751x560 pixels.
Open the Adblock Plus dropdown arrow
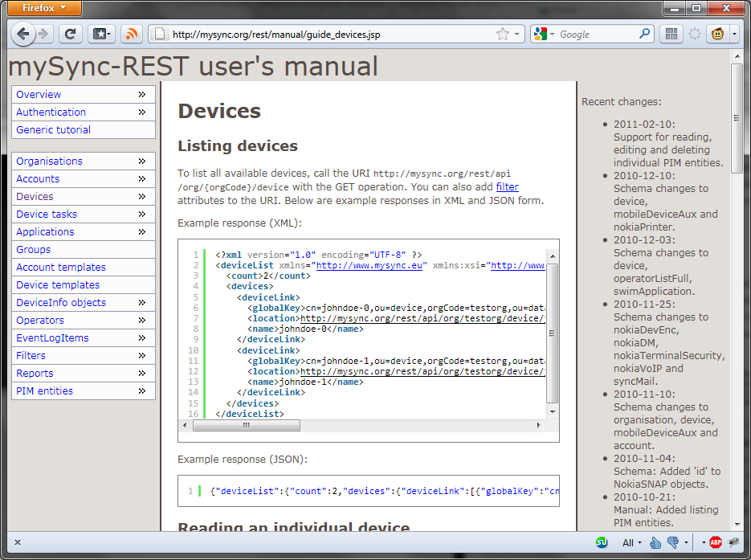click(704, 543)
